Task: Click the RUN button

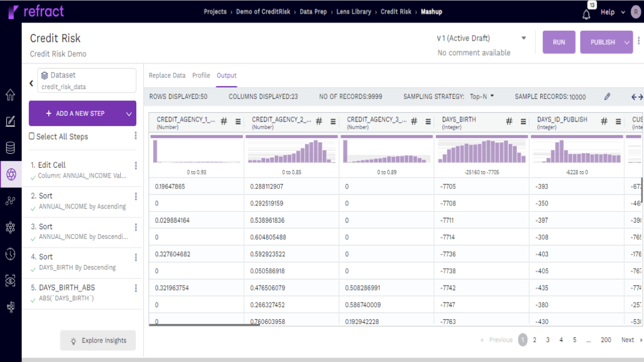Action: (558, 42)
